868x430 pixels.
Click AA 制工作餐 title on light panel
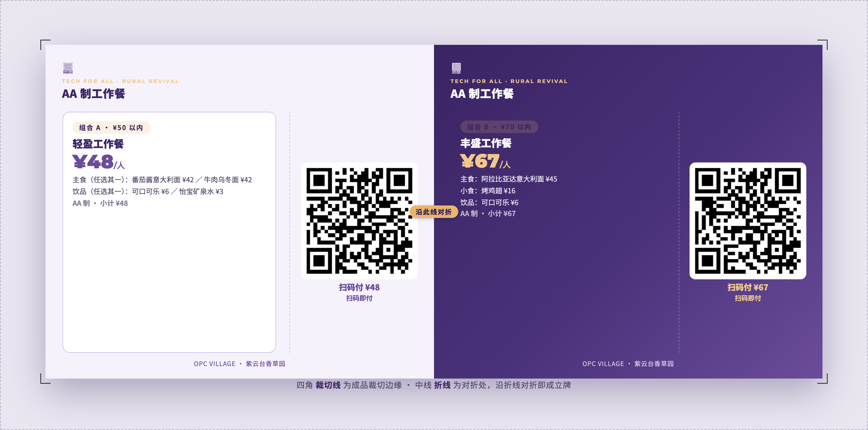click(x=93, y=94)
